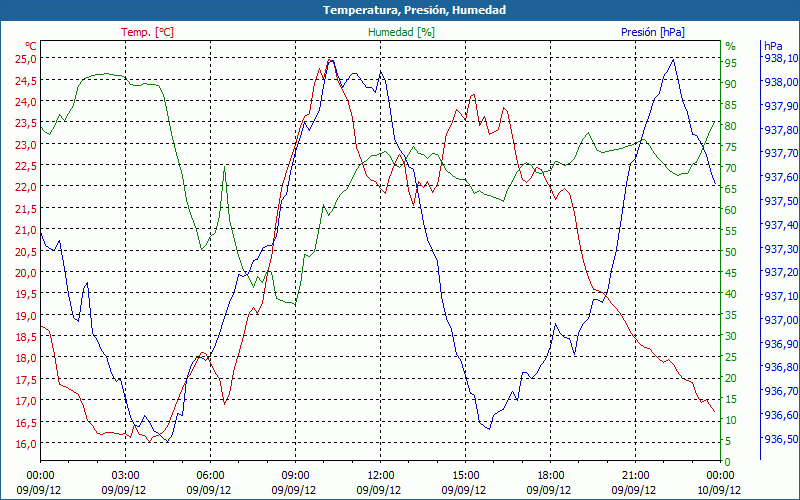Click the '21,5' temperature axis value

point(25,209)
